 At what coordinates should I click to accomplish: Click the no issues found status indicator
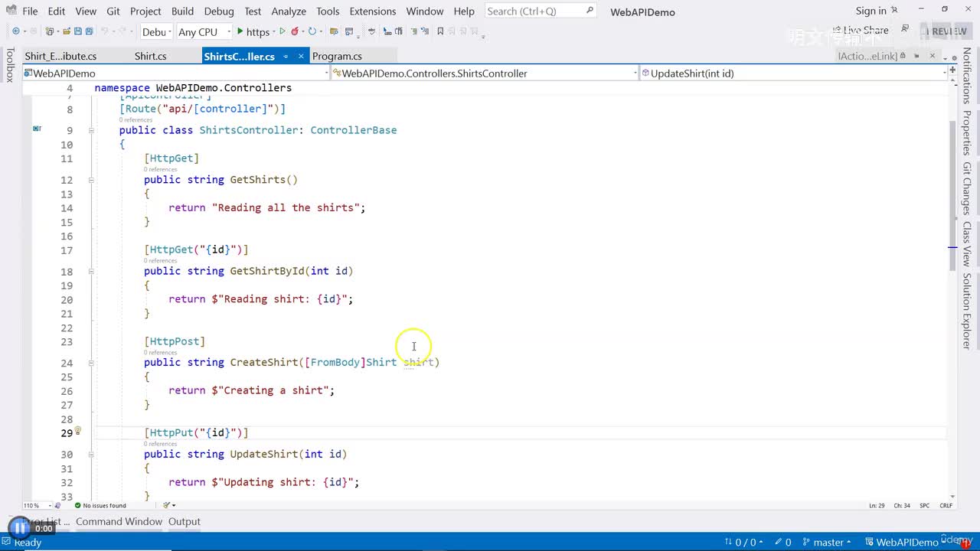click(x=100, y=505)
